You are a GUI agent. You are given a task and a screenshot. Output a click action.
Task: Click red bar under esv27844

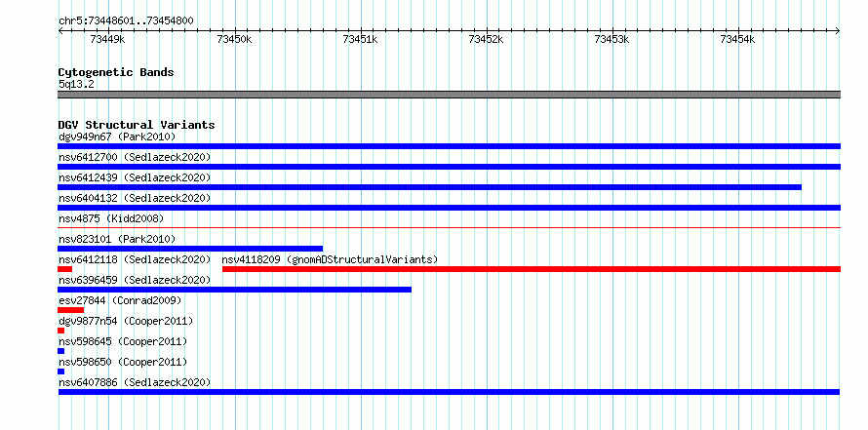click(x=71, y=310)
